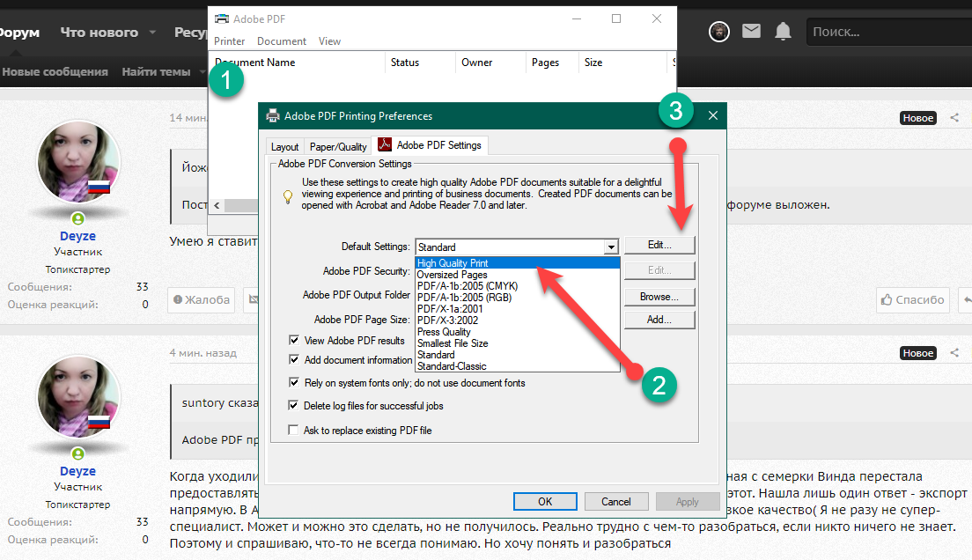Open Найти темы forum link
The image size is (972, 560).
156,72
